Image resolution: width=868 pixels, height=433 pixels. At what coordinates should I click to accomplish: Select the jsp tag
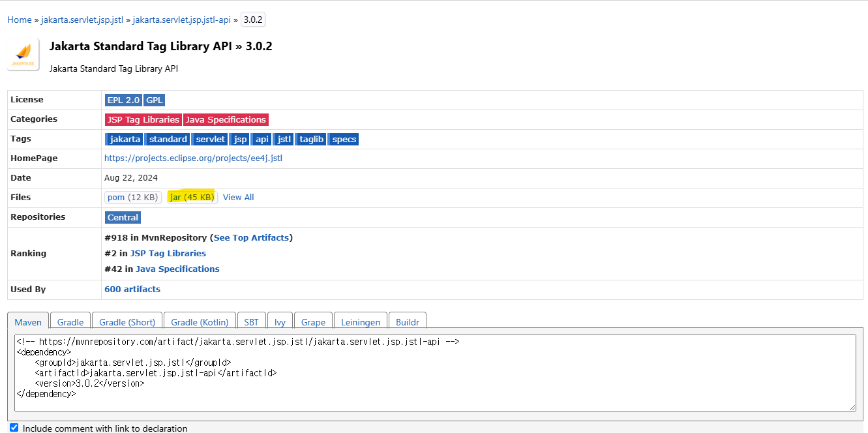tap(240, 139)
